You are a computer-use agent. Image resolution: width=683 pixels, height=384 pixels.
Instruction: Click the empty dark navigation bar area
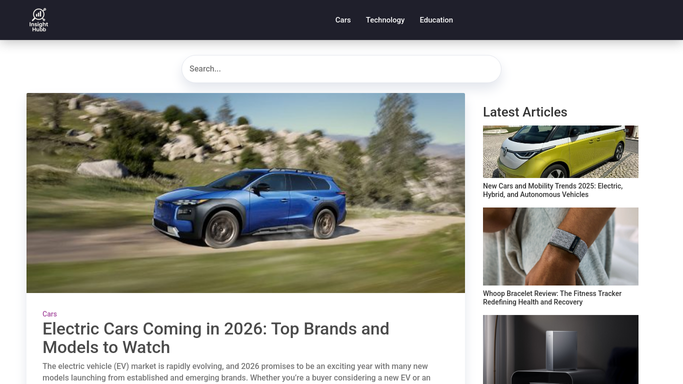coord(183,20)
